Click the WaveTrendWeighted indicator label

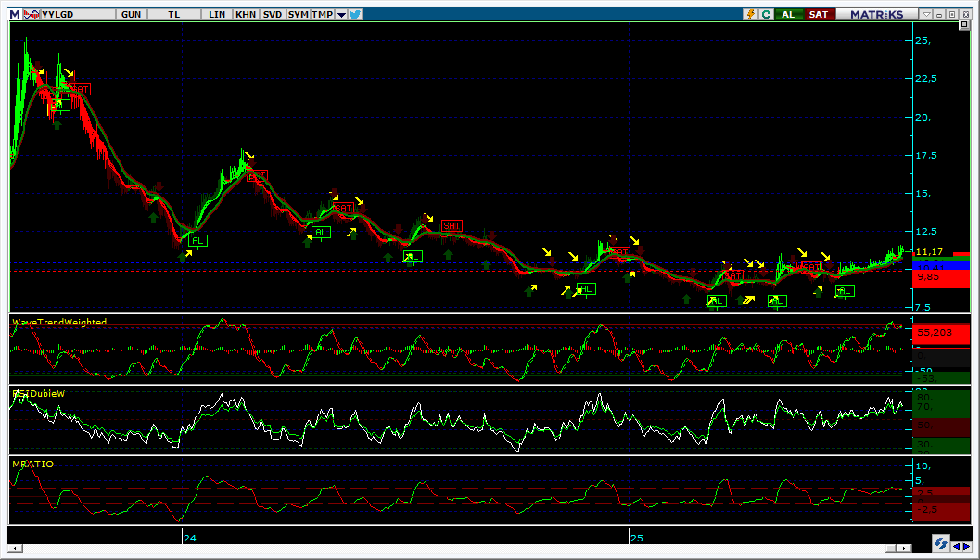tap(59, 322)
